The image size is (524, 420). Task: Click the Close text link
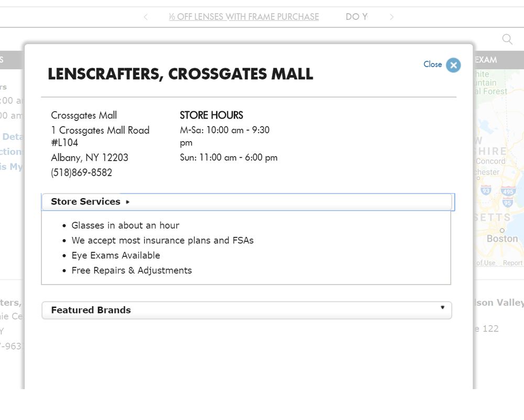(432, 64)
